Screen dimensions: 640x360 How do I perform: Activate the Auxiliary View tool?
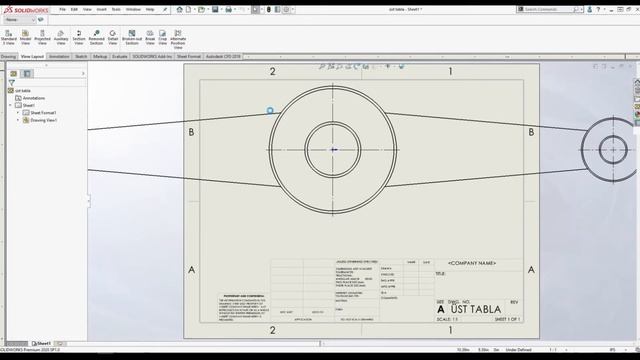point(61,38)
